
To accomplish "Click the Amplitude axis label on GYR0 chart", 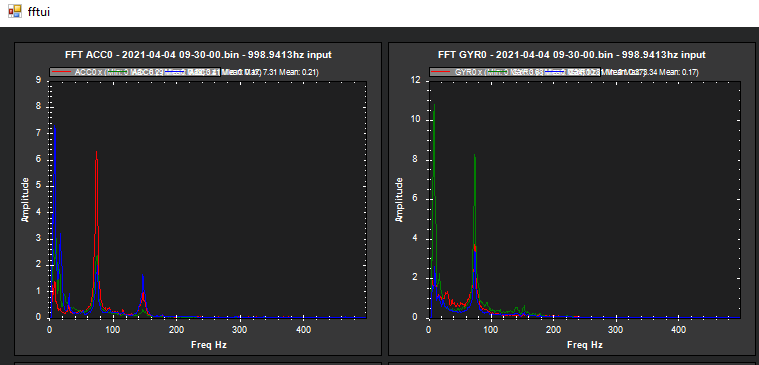I will [399, 200].
